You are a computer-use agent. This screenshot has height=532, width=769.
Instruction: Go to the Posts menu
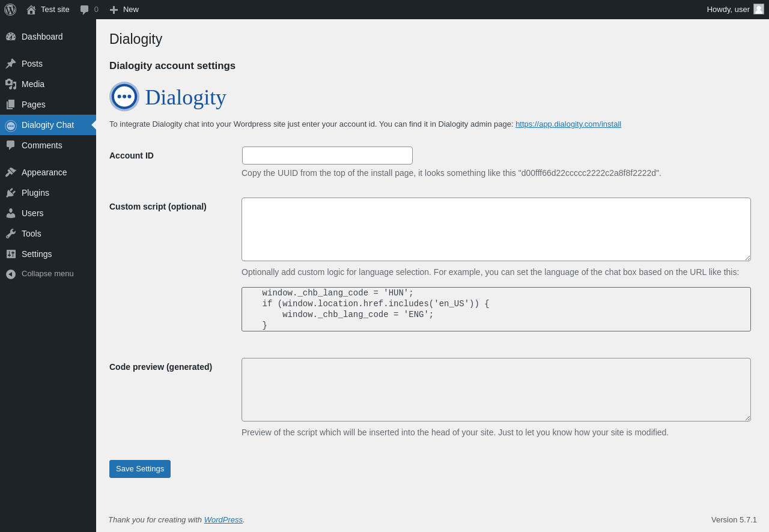[x=32, y=64]
